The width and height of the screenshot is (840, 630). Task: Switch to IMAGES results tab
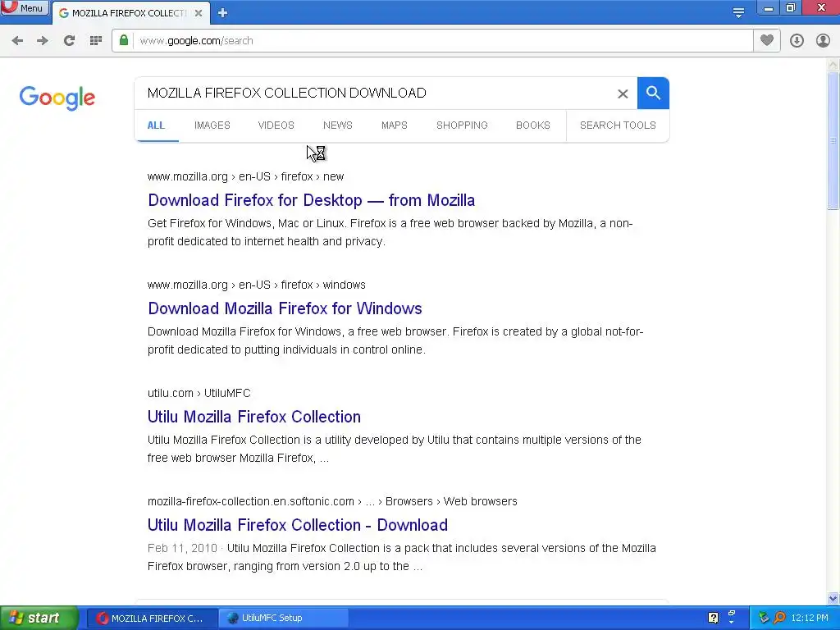click(x=212, y=126)
